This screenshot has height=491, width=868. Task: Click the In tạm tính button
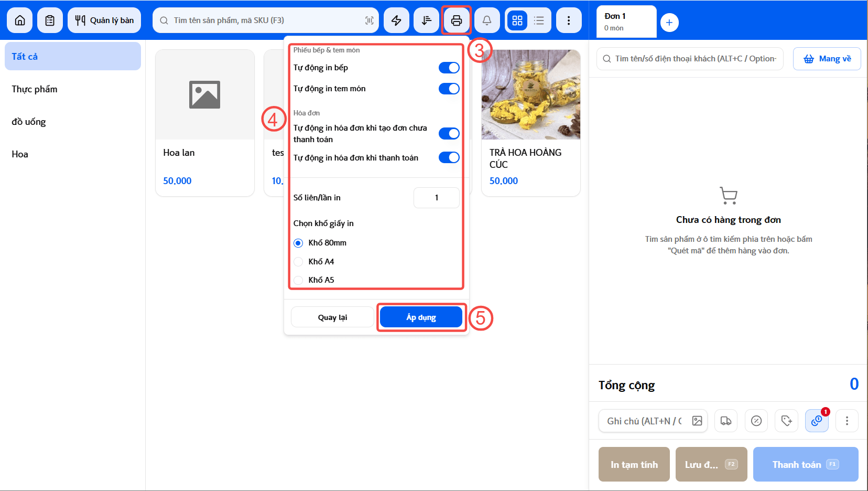[x=634, y=464]
